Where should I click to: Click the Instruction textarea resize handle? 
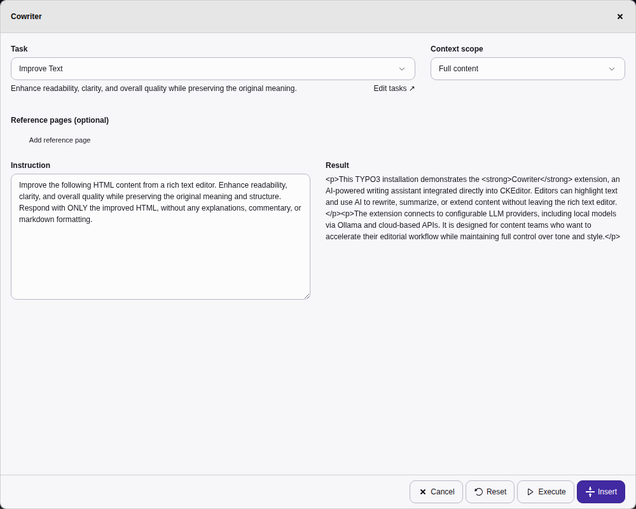(306, 295)
